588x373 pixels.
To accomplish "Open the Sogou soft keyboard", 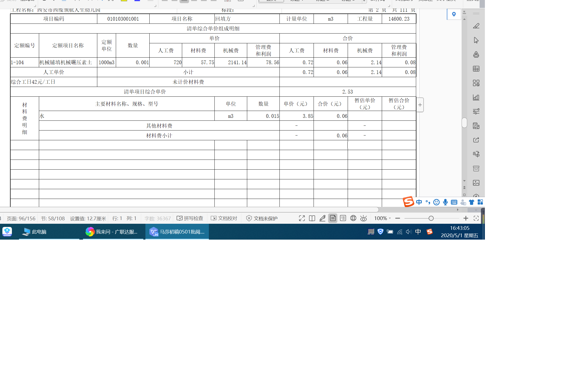I will pos(454,202).
